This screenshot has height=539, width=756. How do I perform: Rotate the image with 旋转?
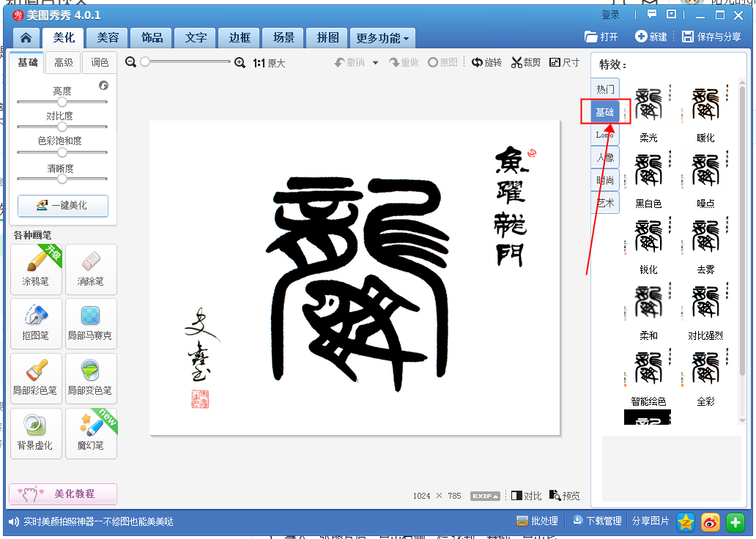pos(486,63)
